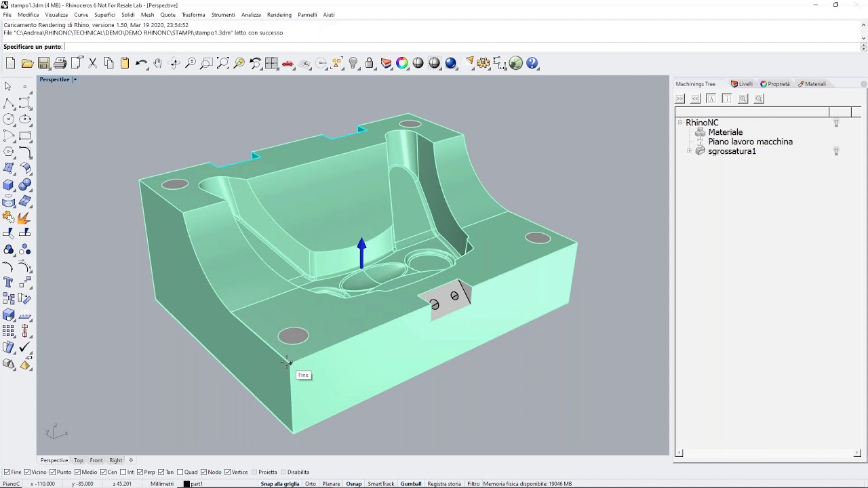Select the Pan hand tool
The width and height of the screenshot is (868, 488).
tap(157, 63)
